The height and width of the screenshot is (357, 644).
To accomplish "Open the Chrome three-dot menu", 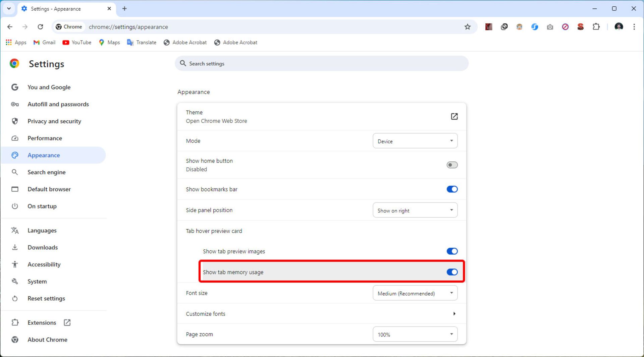I will 634,27.
